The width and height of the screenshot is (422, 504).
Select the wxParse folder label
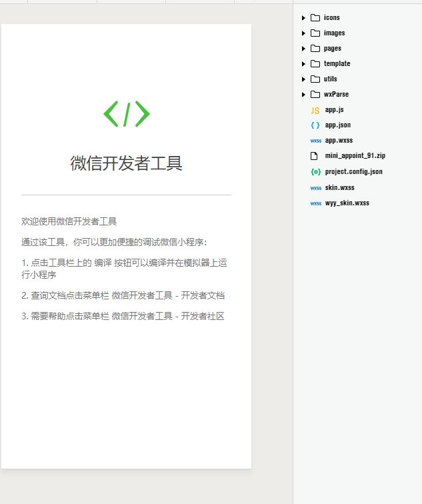[x=336, y=95]
